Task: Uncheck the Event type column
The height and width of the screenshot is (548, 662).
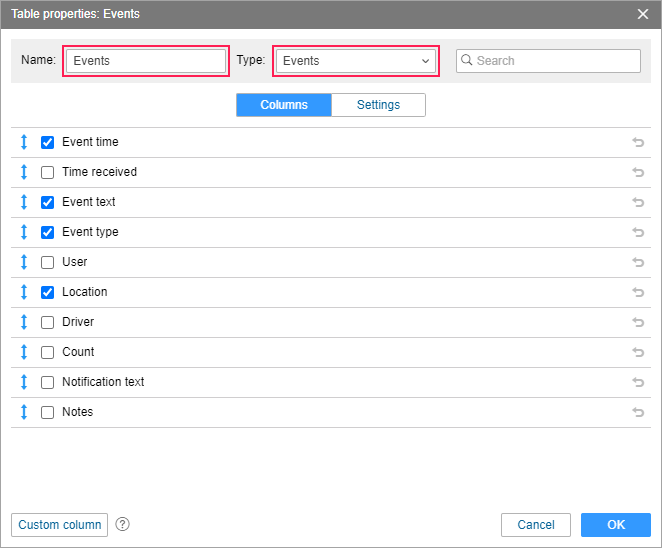Action: tap(47, 232)
